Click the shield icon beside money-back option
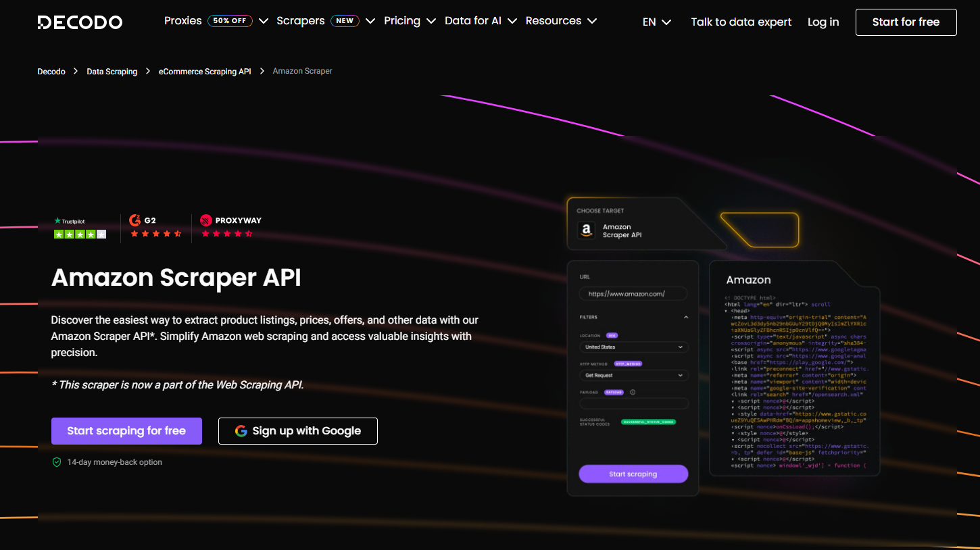Screen dimensions: 980x550 [57, 462]
